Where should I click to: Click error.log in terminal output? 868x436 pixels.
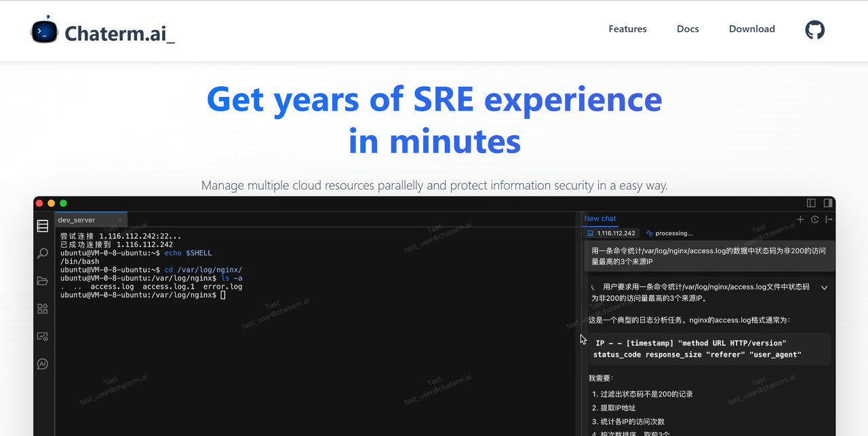222,287
